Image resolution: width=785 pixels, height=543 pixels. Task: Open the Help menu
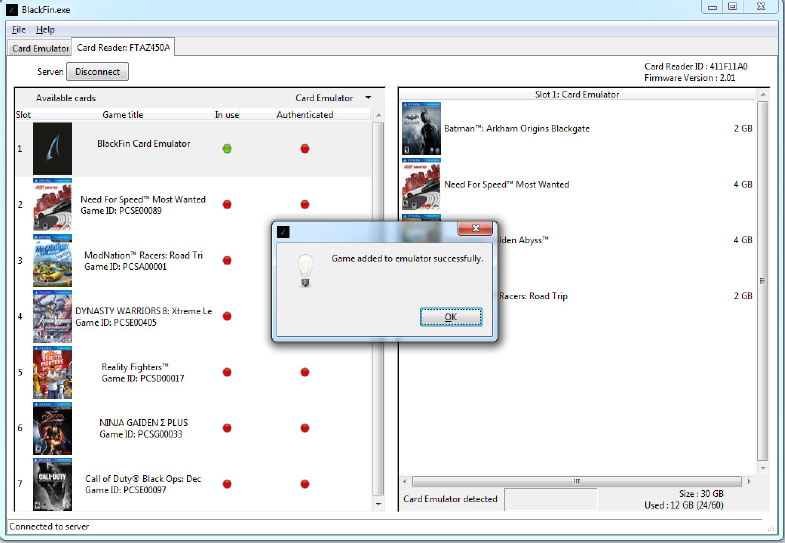[45, 30]
